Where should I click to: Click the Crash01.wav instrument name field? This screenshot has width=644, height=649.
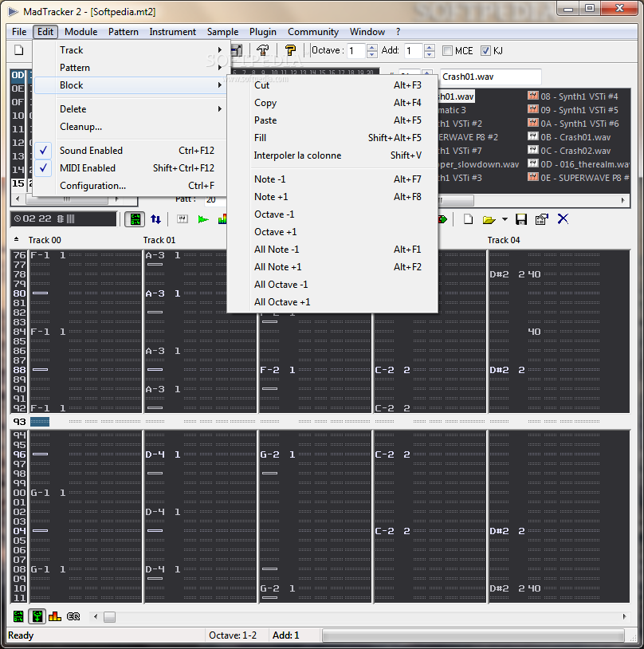click(490, 77)
